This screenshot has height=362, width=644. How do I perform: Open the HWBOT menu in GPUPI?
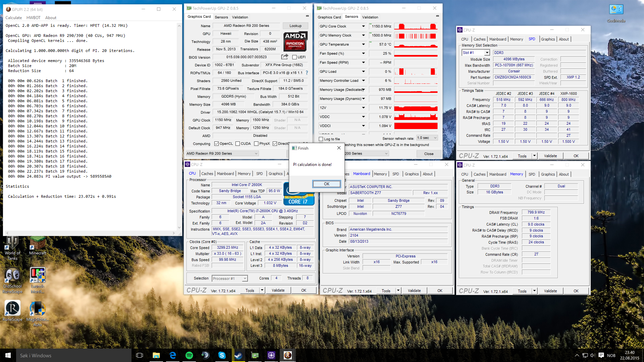(x=34, y=18)
